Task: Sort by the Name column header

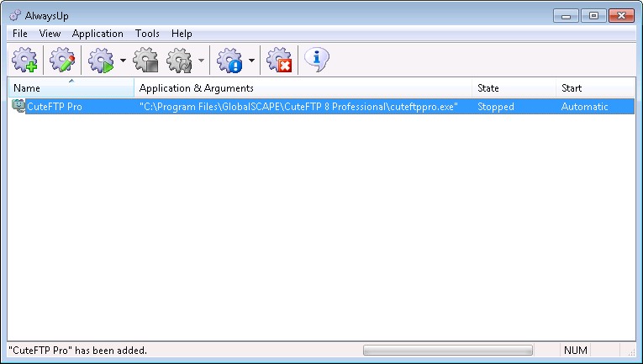Action: pos(71,87)
